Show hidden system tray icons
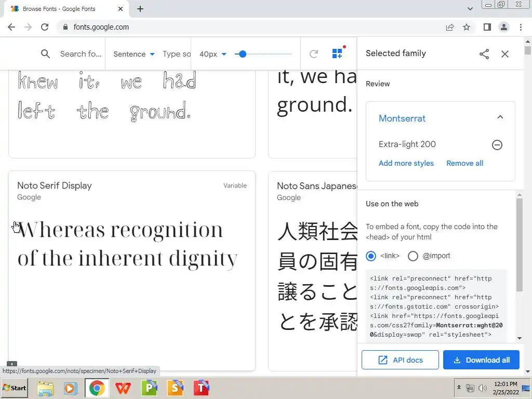This screenshot has height=399, width=532. (459, 388)
